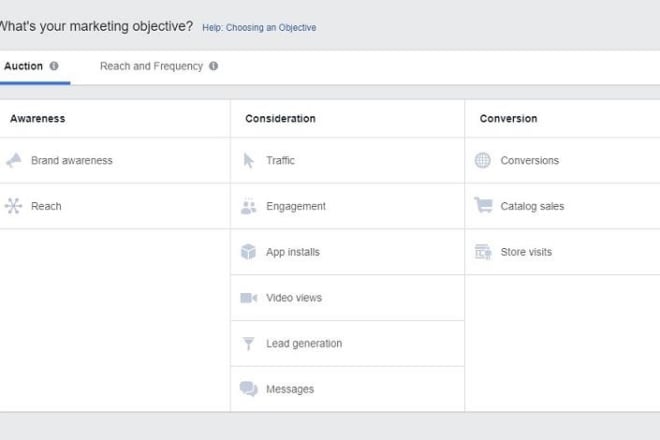Pick the Lead generation objective

[304, 344]
